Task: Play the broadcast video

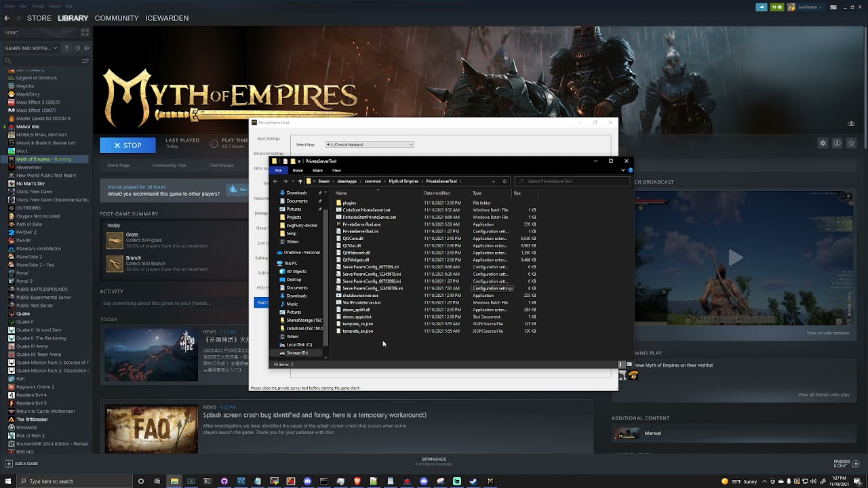Action: coord(735,258)
